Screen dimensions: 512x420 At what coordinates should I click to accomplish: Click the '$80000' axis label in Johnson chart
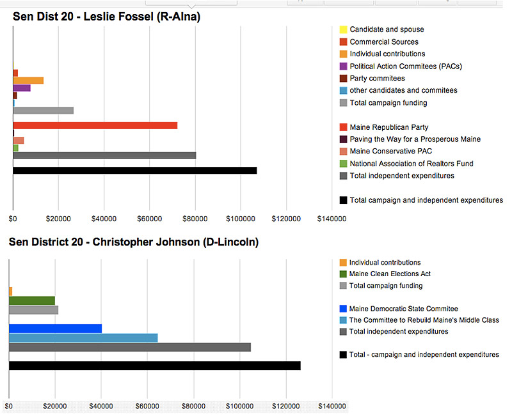[194, 407]
